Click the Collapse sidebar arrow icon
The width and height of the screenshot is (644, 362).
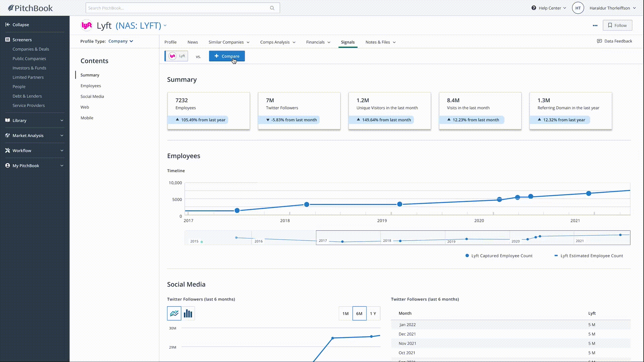(7, 24)
